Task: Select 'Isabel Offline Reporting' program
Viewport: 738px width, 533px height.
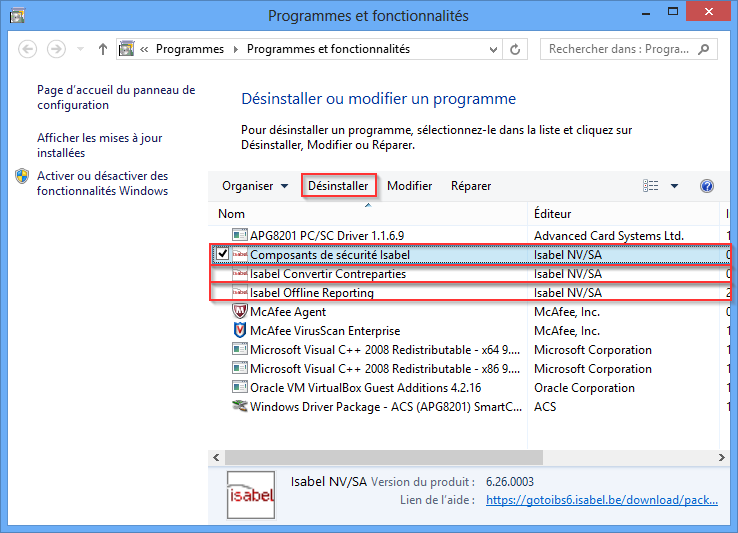Action: coord(312,293)
